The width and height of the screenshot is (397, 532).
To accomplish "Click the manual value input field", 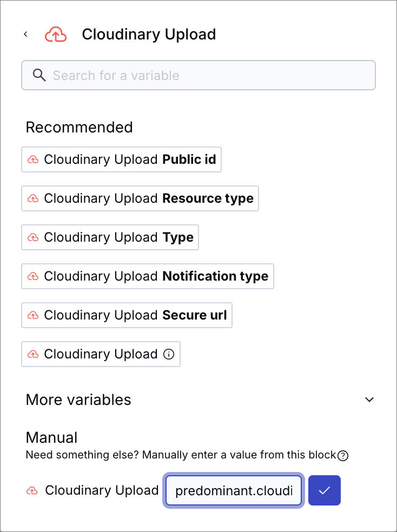I will (234, 491).
